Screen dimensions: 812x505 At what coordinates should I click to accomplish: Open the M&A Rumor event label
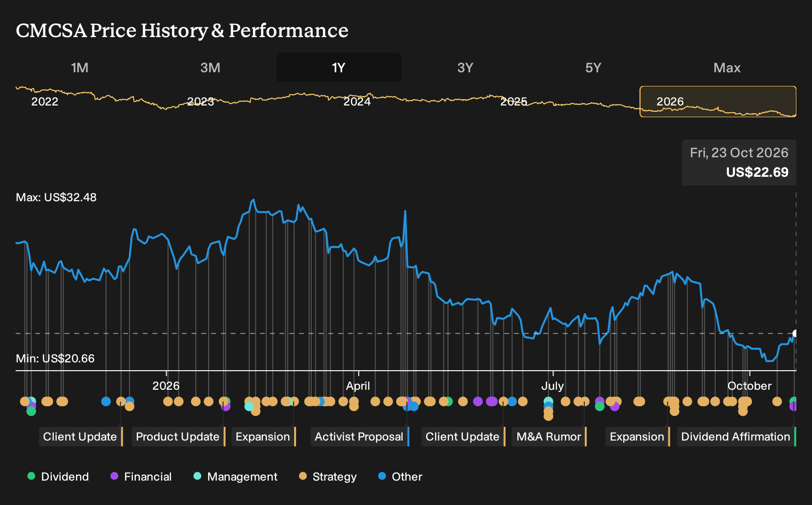pyautogui.click(x=549, y=437)
